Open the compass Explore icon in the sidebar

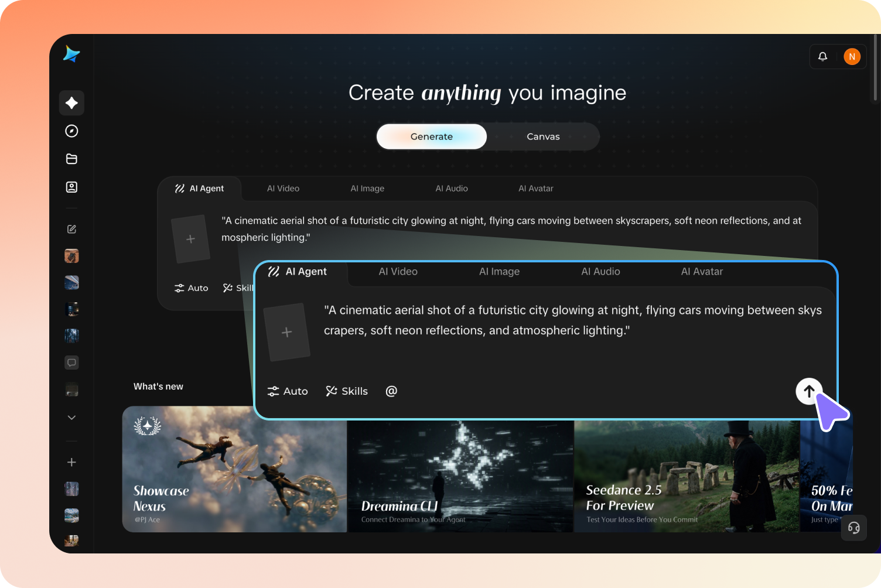(71, 131)
